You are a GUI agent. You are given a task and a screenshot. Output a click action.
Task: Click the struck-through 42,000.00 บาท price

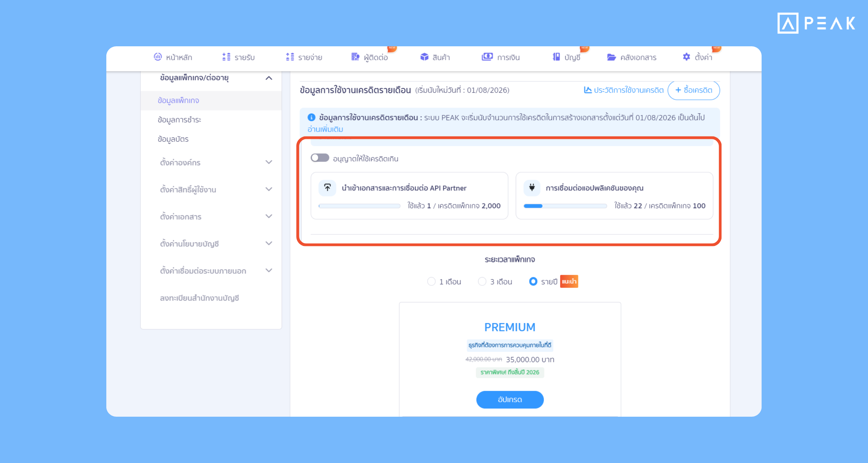click(484, 359)
